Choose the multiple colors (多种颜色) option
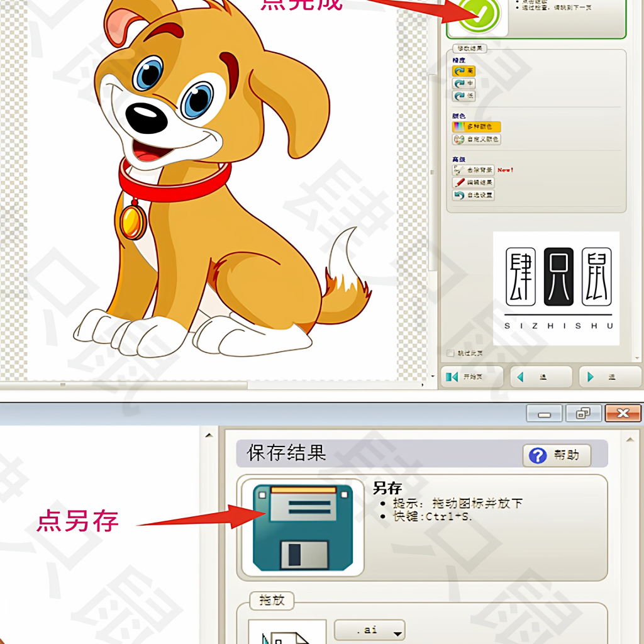Screen dimensions: 644x644 click(x=477, y=126)
